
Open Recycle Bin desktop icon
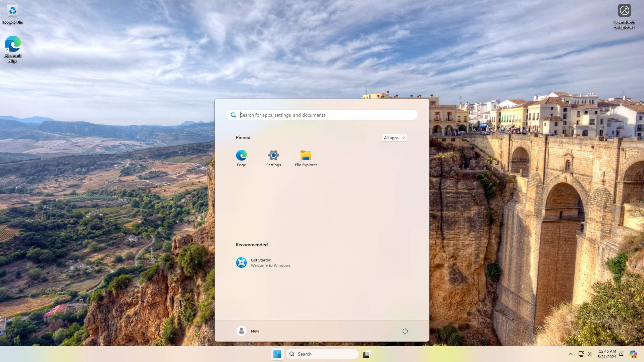point(13,14)
